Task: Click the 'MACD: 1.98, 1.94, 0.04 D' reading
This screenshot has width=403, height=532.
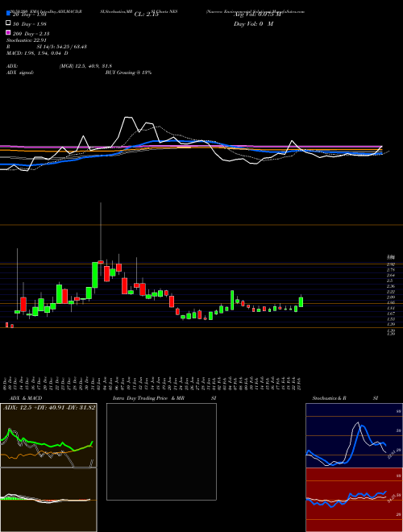Action: 37,53
